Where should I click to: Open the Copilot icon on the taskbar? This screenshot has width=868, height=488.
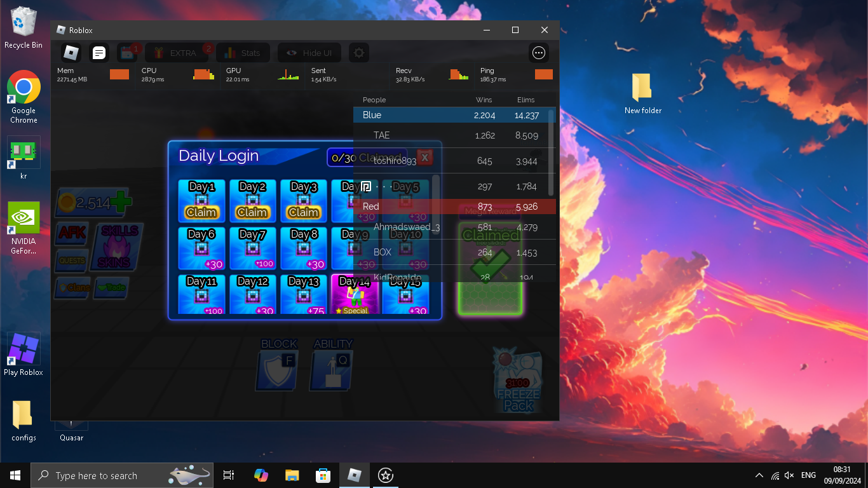click(x=261, y=475)
